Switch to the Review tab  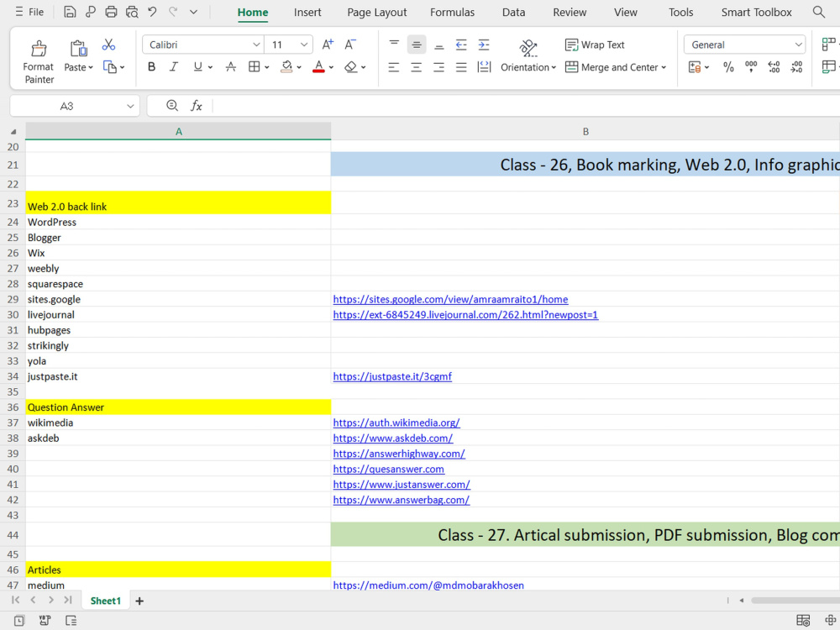(x=570, y=13)
